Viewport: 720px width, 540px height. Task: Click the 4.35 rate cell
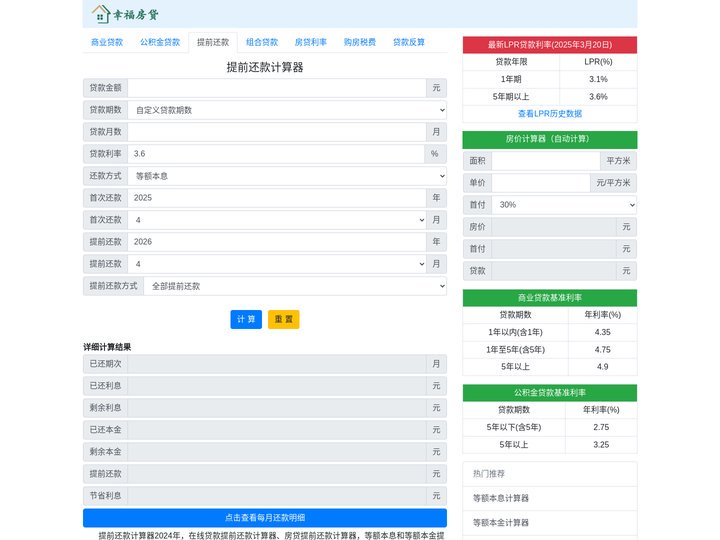602,332
